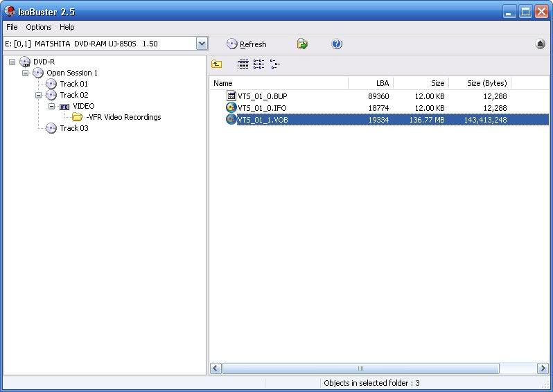
Task: Open the File menu
Action: coord(12,27)
